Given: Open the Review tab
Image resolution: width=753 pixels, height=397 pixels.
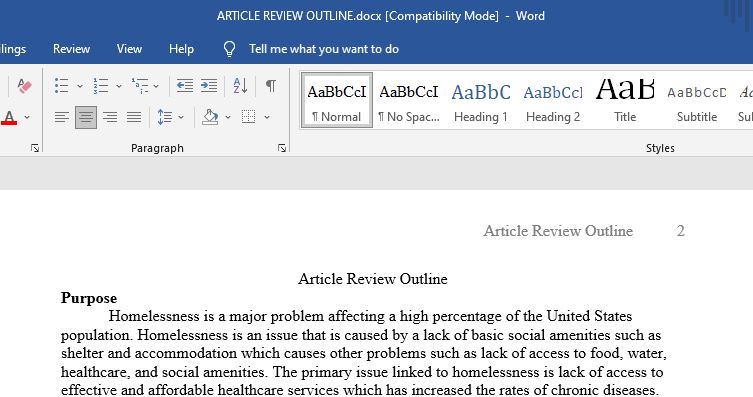Looking at the screenshot, I should click(x=71, y=49).
